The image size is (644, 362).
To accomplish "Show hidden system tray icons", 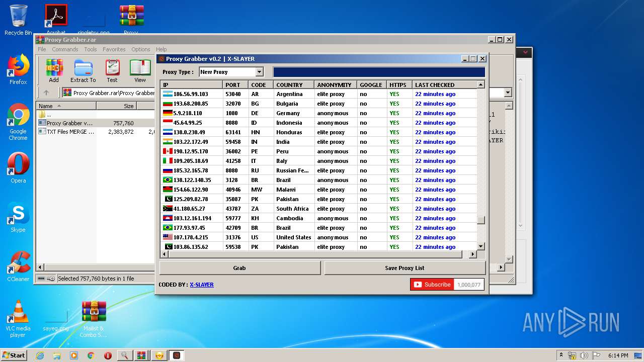I will (561, 355).
